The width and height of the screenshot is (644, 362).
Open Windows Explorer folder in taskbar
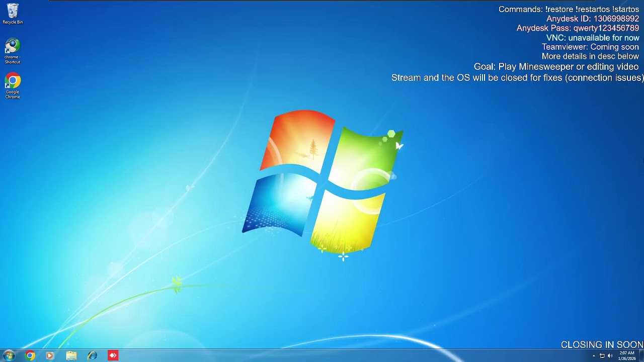(71, 355)
